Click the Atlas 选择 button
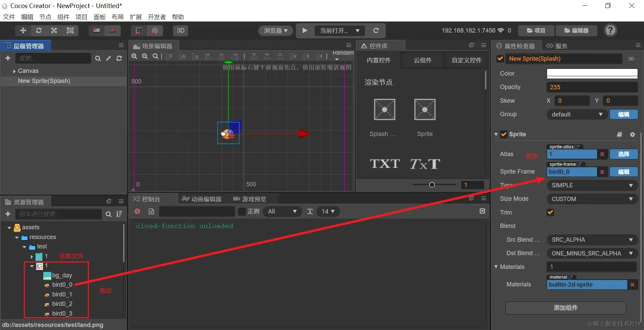The width and height of the screenshot is (644, 330). (624, 154)
